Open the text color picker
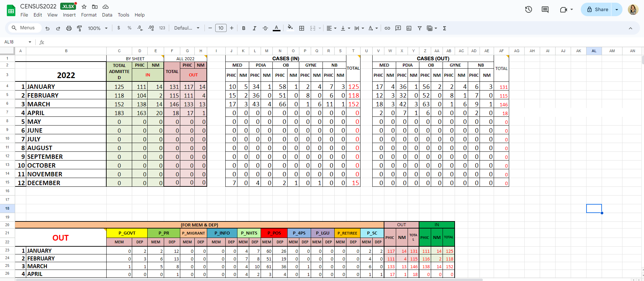 click(276, 28)
